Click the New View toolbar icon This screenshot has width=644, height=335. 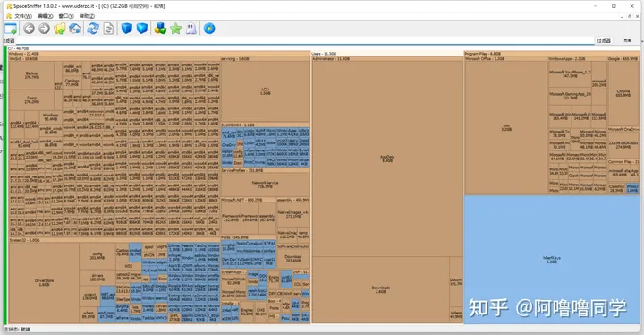11,29
